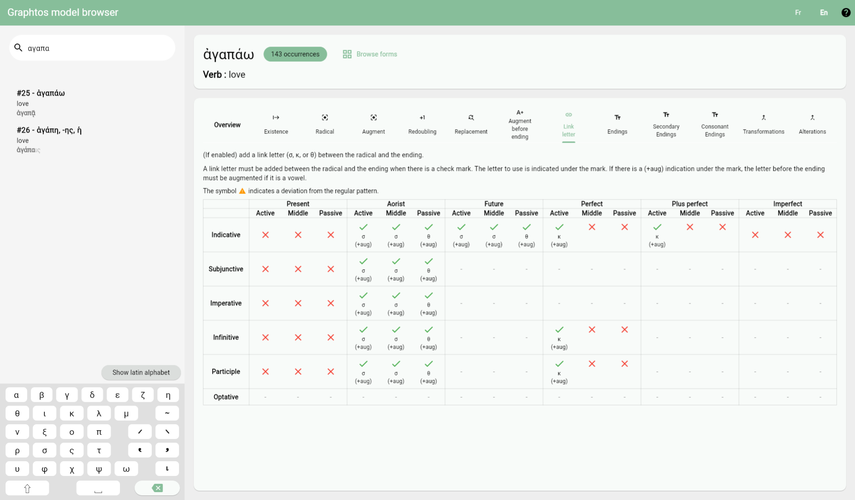Open the Endings tab
855x500 pixels.
point(617,124)
